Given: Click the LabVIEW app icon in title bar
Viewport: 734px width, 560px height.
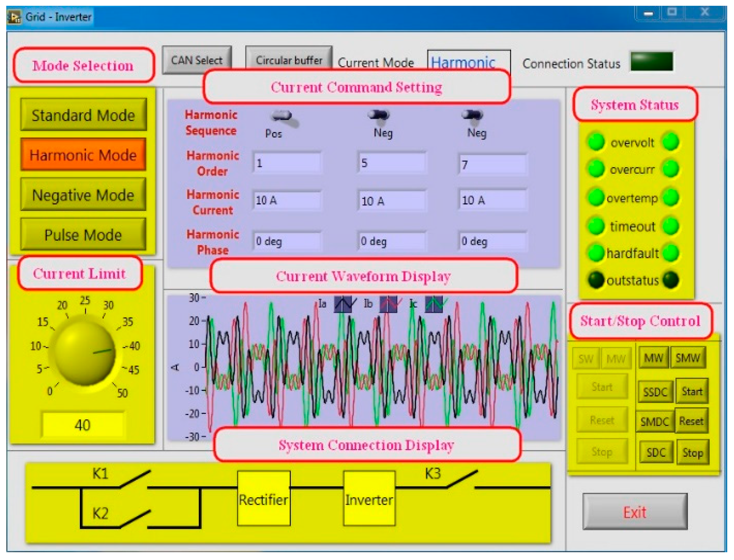Looking at the screenshot, I should (14, 17).
